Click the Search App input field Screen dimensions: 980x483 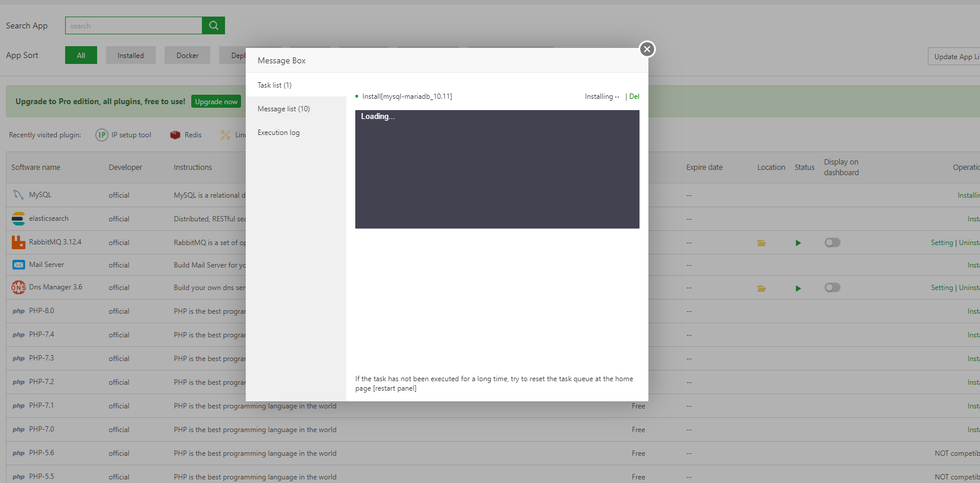pyautogui.click(x=134, y=25)
